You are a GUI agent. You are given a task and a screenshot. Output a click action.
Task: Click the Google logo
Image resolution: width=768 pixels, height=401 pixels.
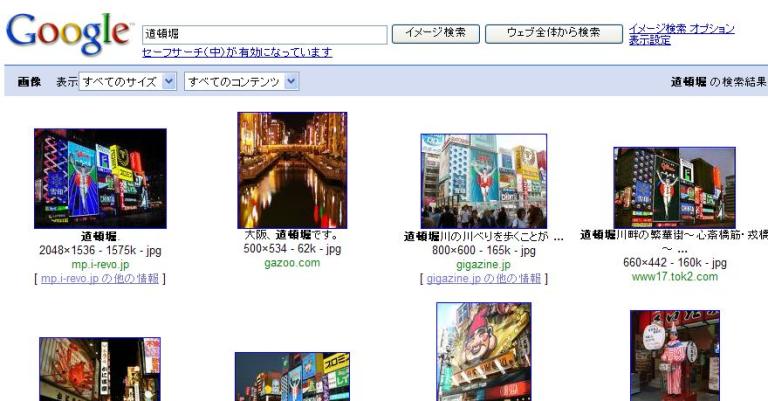tap(69, 33)
